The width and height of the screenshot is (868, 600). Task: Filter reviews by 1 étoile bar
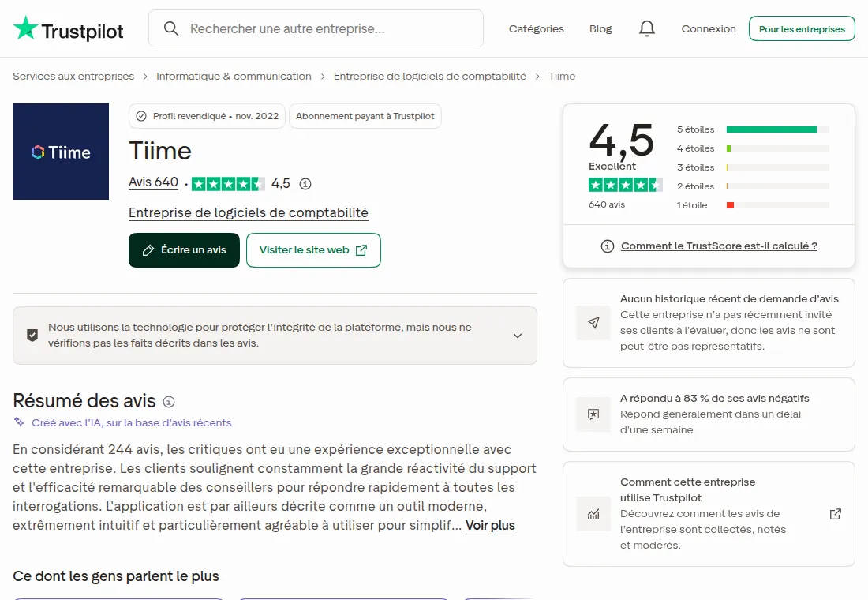coord(753,205)
